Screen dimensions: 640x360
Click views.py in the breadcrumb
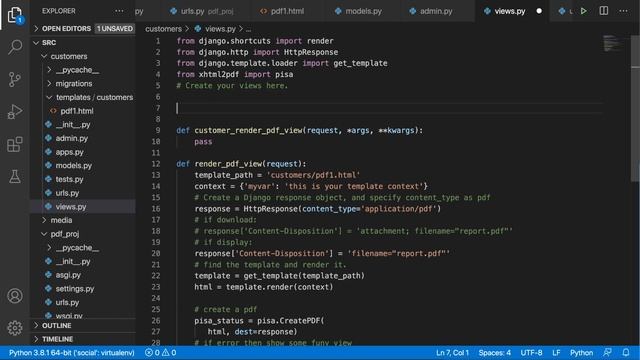click(x=220, y=29)
